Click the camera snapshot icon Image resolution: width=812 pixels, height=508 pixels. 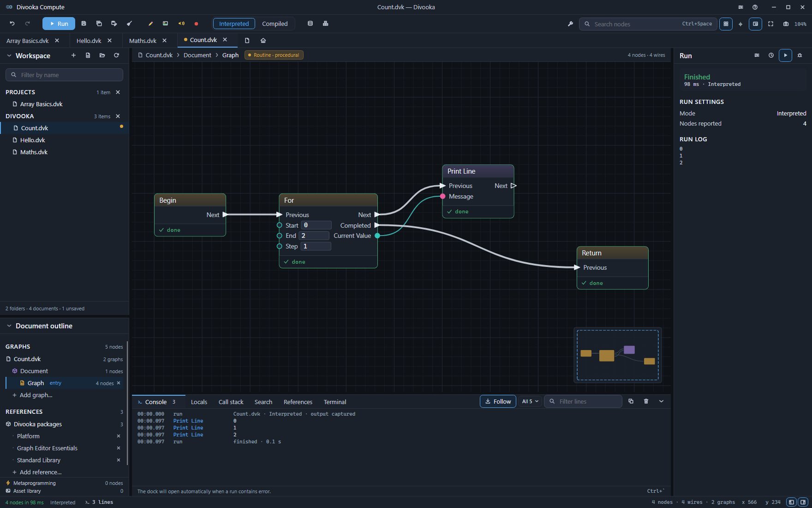(x=786, y=24)
